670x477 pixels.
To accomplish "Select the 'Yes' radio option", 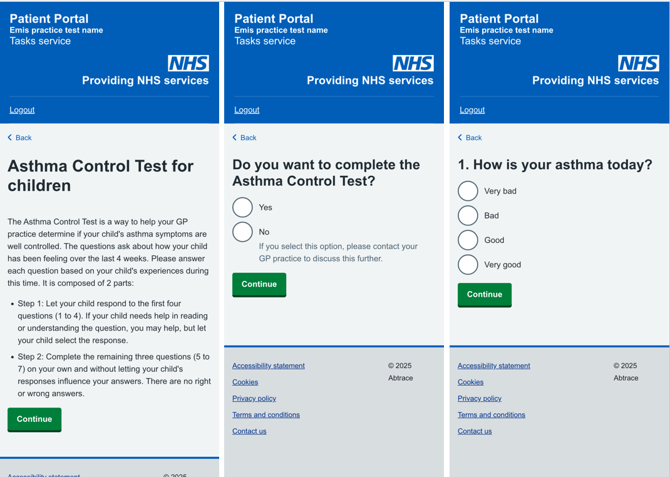I will (x=243, y=207).
